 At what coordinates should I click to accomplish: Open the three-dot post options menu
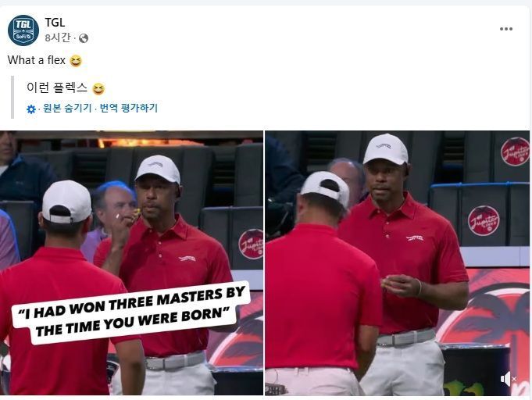point(506,29)
